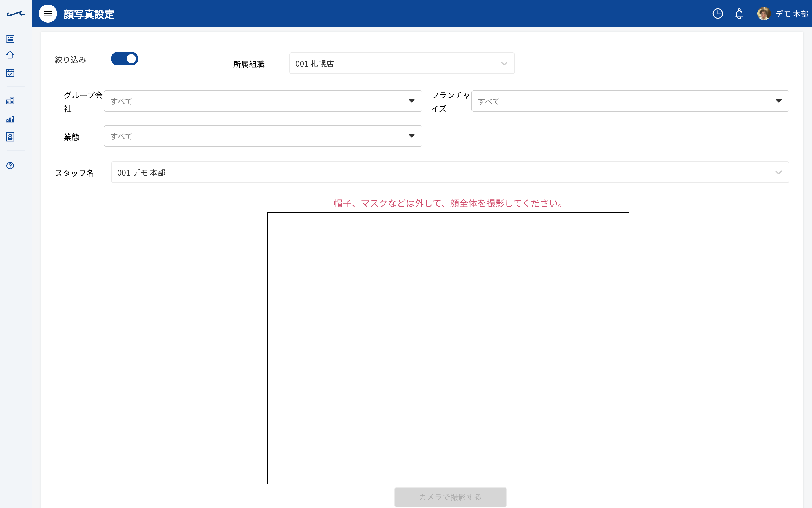
Task: Click the app logo in the sidebar
Action: click(x=16, y=14)
